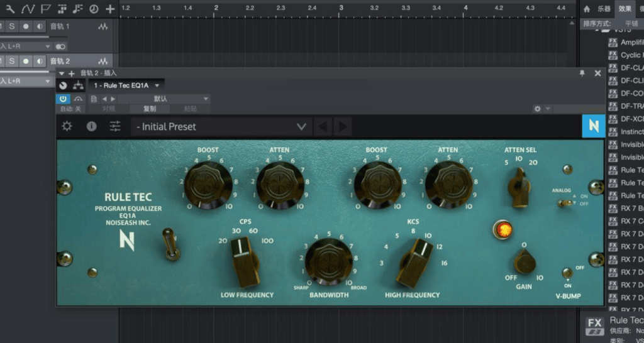Click the BANDWIDTH knob

[x=328, y=262]
